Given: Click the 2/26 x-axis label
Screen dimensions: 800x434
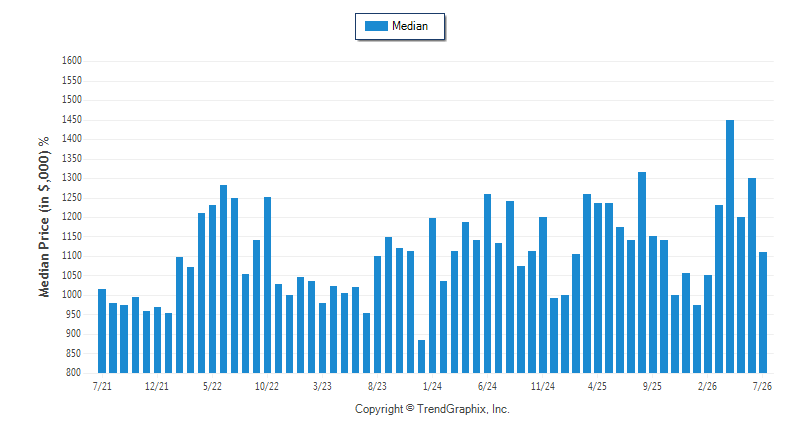Looking at the screenshot, I should [708, 386].
